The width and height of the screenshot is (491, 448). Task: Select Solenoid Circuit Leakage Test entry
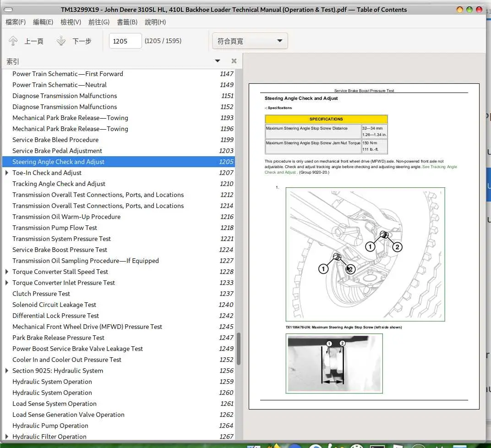pyautogui.click(x=118, y=305)
